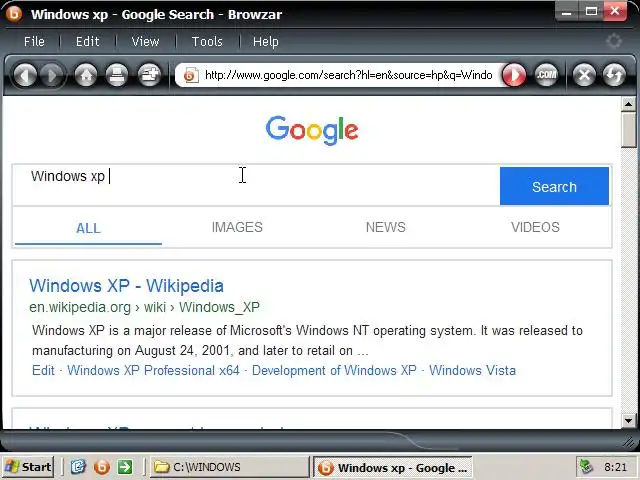The width and height of the screenshot is (640, 480).
Task: Launch Internet Explorer from quick launch
Action: click(78, 467)
